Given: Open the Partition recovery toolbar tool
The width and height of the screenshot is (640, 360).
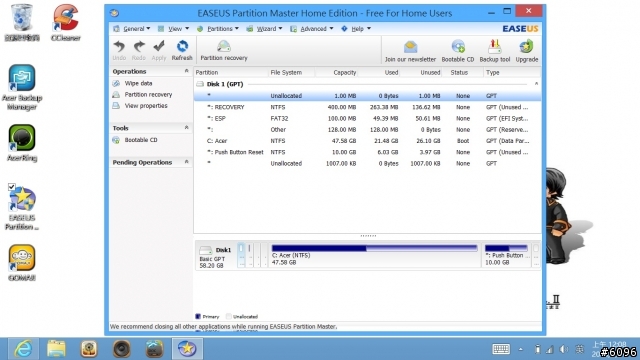Looking at the screenshot, I should tap(224, 50).
